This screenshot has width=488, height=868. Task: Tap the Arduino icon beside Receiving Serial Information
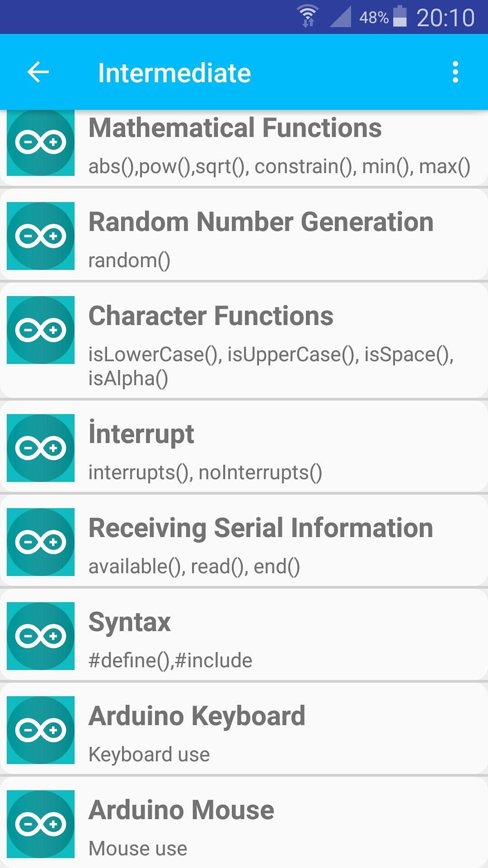click(41, 542)
